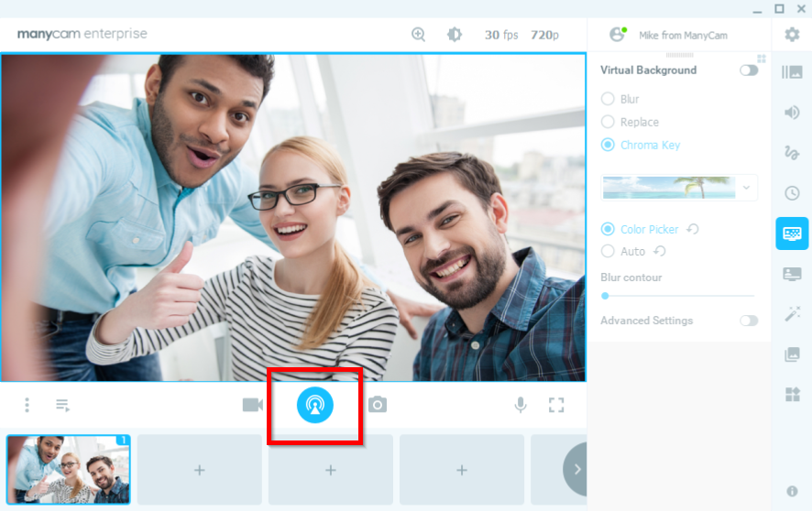The height and width of the screenshot is (511, 812).
Task: Click the main video preview area
Action: [293, 217]
